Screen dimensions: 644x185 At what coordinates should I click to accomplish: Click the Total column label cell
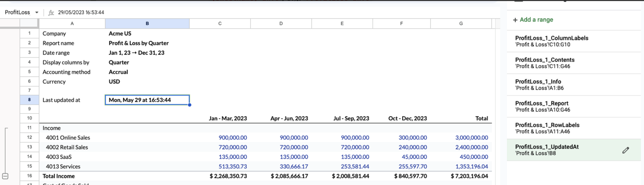coord(461,118)
